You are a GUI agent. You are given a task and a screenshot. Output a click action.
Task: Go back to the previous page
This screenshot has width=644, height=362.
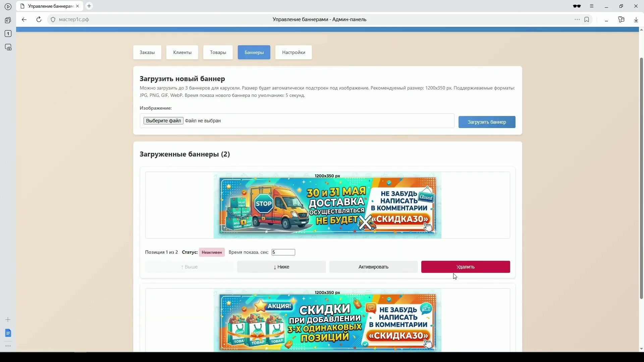[24, 19]
